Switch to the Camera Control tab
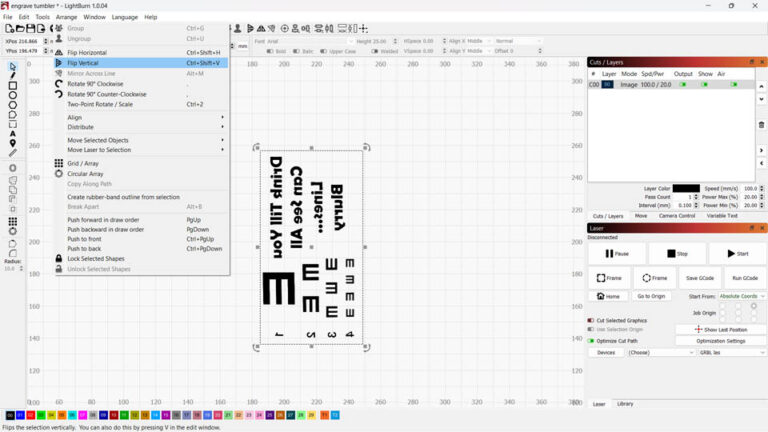 tap(676, 215)
